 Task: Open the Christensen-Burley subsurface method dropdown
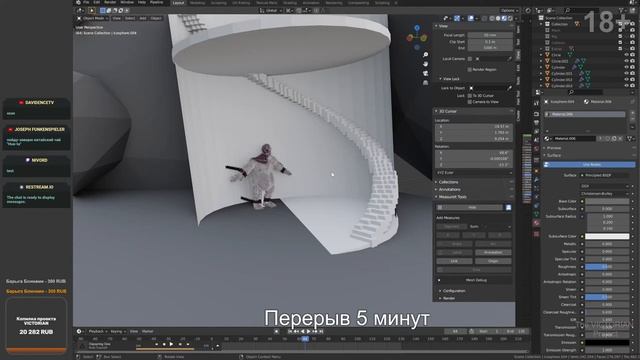click(x=604, y=194)
